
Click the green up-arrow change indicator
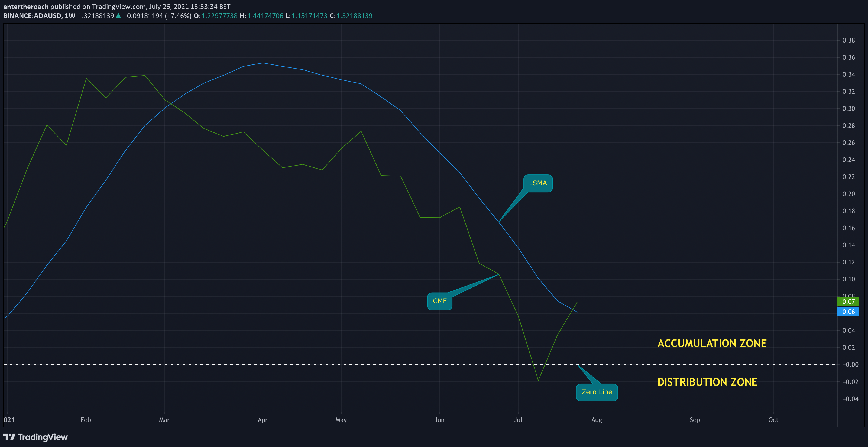tap(118, 15)
